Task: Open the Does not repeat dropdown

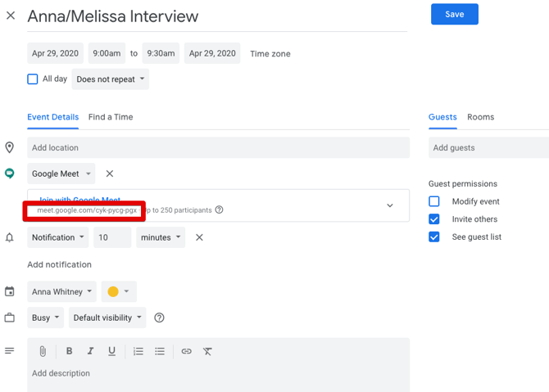Action: point(111,79)
